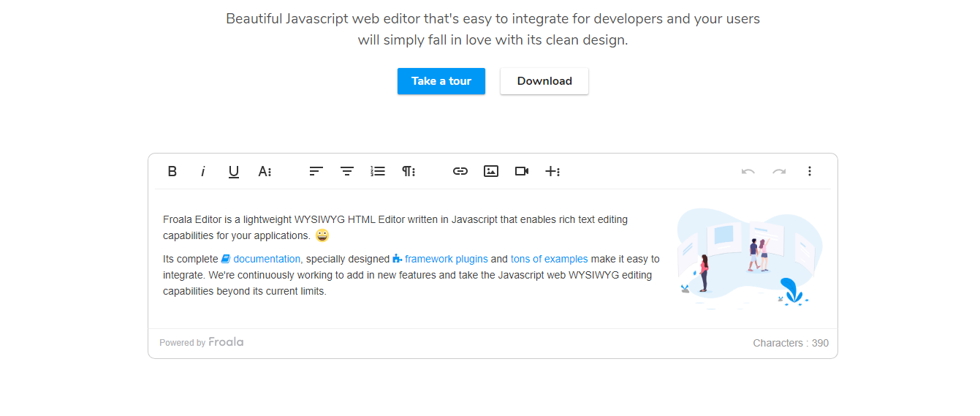
Task: Click the Download button
Action: tap(544, 81)
